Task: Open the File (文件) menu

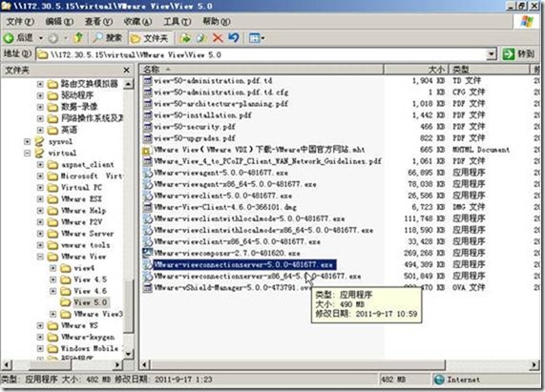Action: click(20, 22)
